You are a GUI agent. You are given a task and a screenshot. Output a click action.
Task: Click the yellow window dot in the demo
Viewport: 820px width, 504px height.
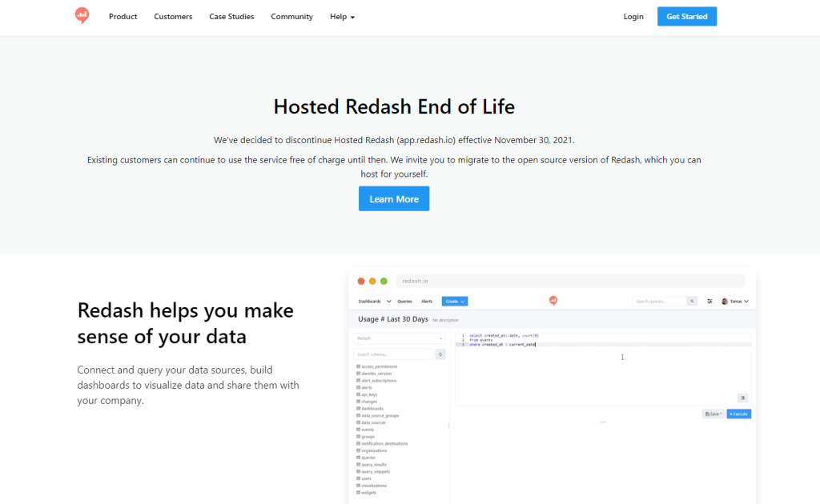(372, 281)
